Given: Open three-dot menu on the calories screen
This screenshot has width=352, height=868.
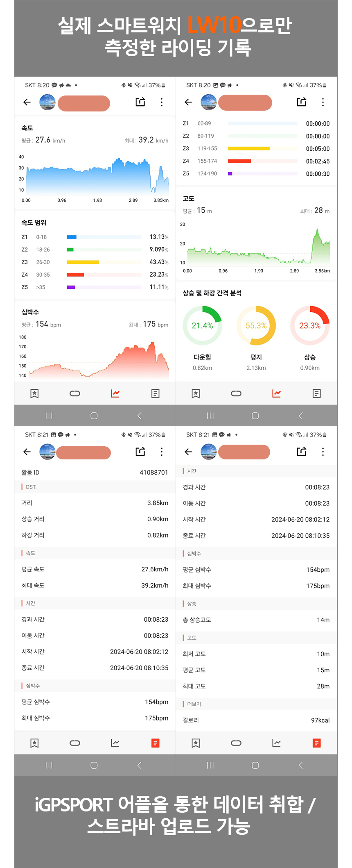Looking at the screenshot, I should tap(323, 452).
